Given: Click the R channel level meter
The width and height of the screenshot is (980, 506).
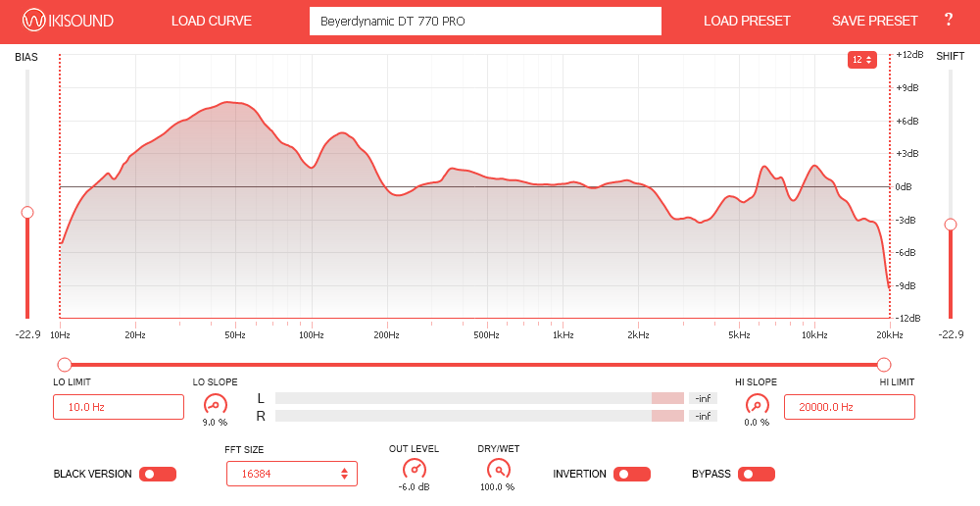Looking at the screenshot, I should [x=479, y=416].
